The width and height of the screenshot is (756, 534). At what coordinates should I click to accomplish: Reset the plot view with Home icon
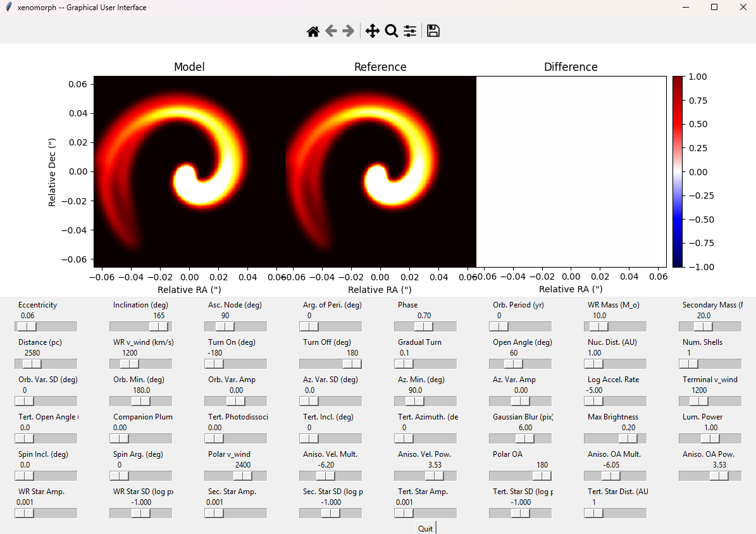coord(313,32)
